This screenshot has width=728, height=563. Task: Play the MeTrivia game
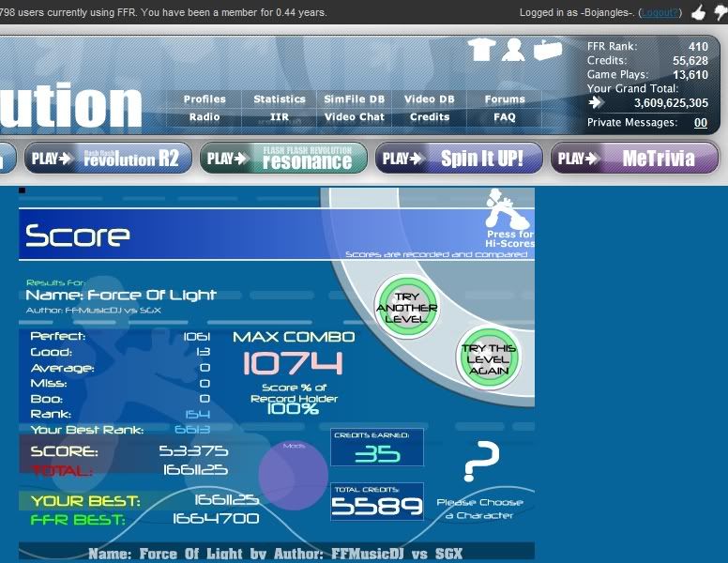coord(634,159)
